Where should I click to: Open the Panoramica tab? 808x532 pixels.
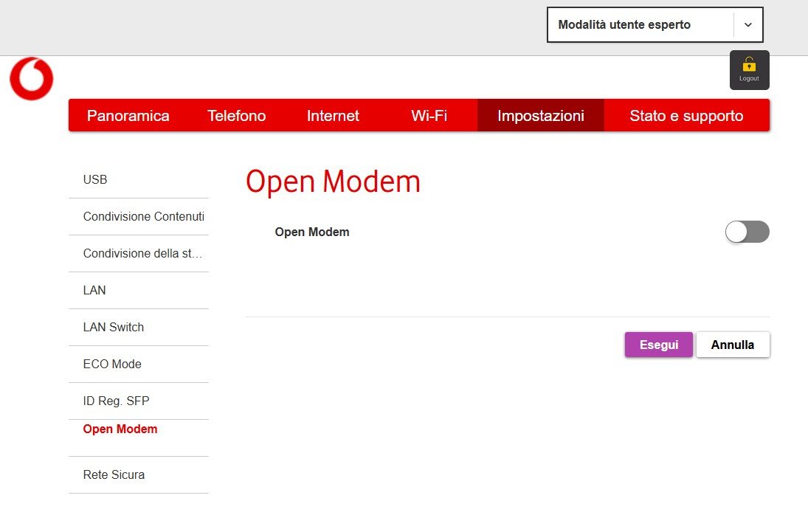[128, 115]
